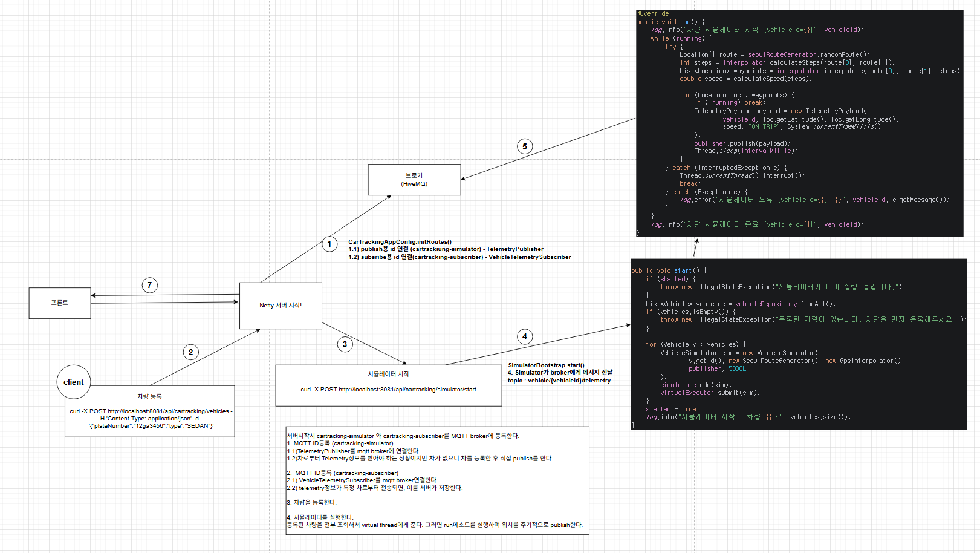
Task: Select the 차량 등록 curl command box
Action: click(x=150, y=411)
